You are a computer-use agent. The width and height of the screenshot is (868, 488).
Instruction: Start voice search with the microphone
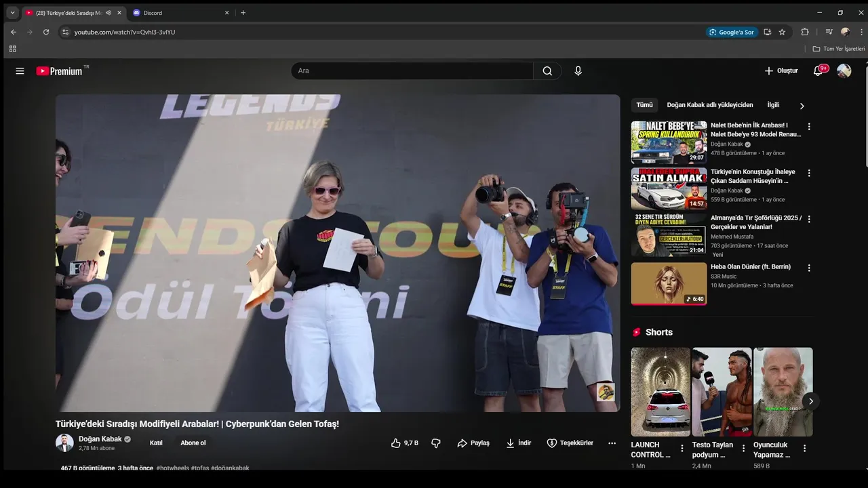click(578, 70)
